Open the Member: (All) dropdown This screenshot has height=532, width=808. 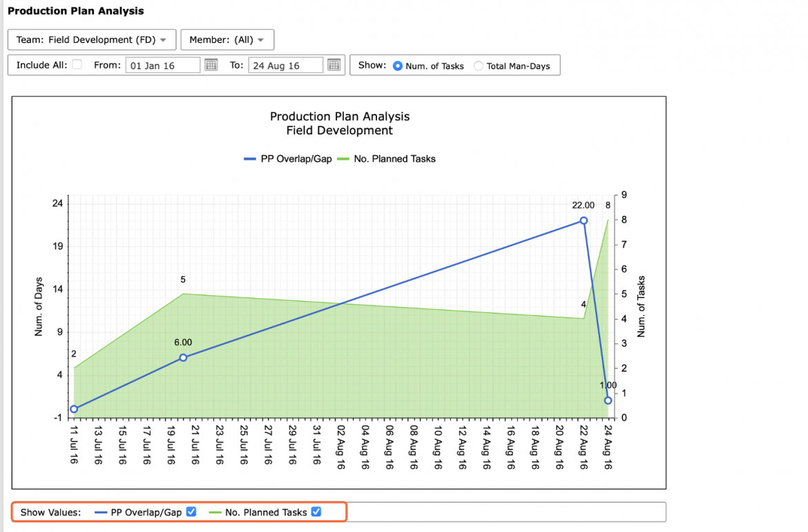point(227,39)
